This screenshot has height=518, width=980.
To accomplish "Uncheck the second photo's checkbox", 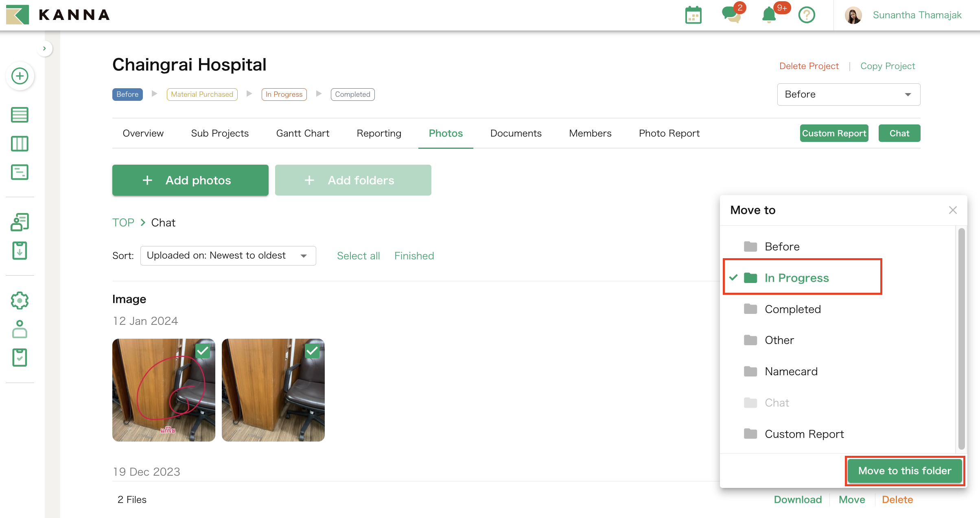I will point(312,350).
